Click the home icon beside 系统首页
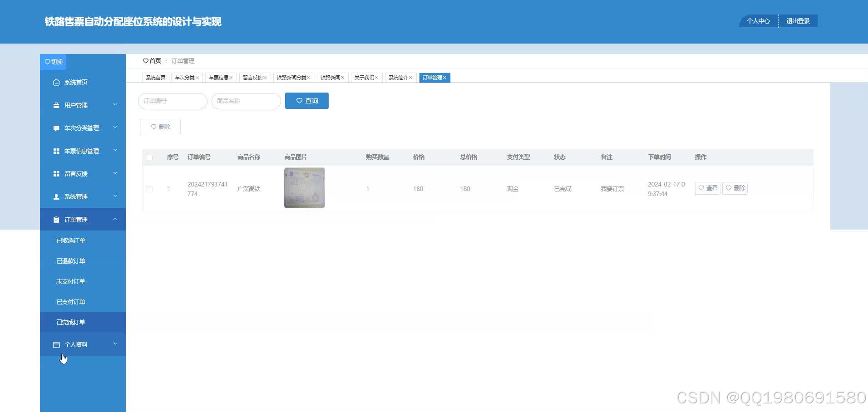Screen dimensions: 868x412 (56, 82)
